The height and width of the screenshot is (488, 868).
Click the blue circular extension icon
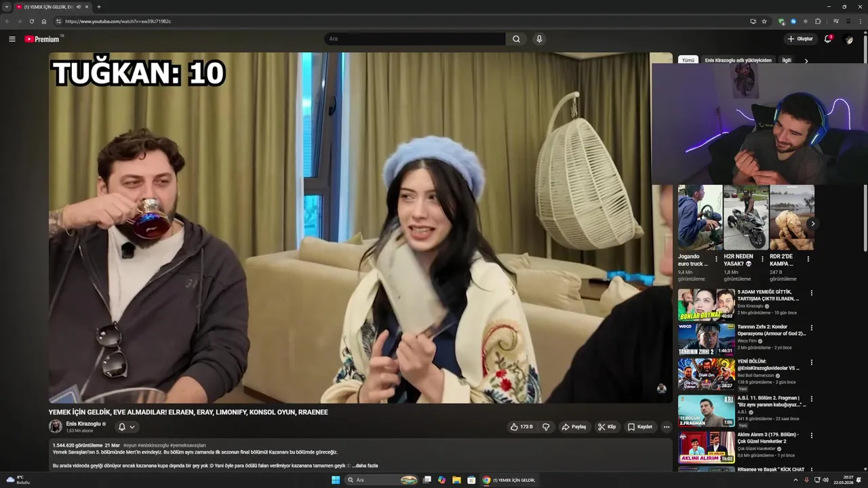click(793, 21)
